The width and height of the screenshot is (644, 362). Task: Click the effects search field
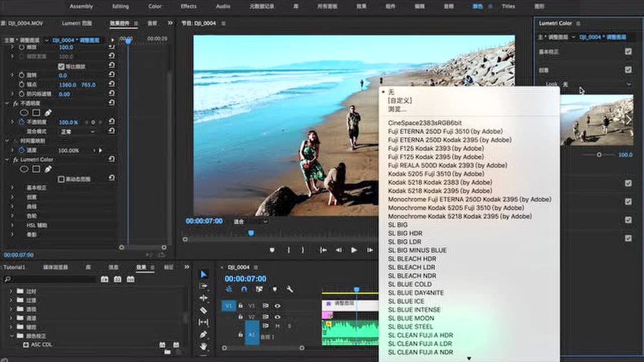pos(50,279)
